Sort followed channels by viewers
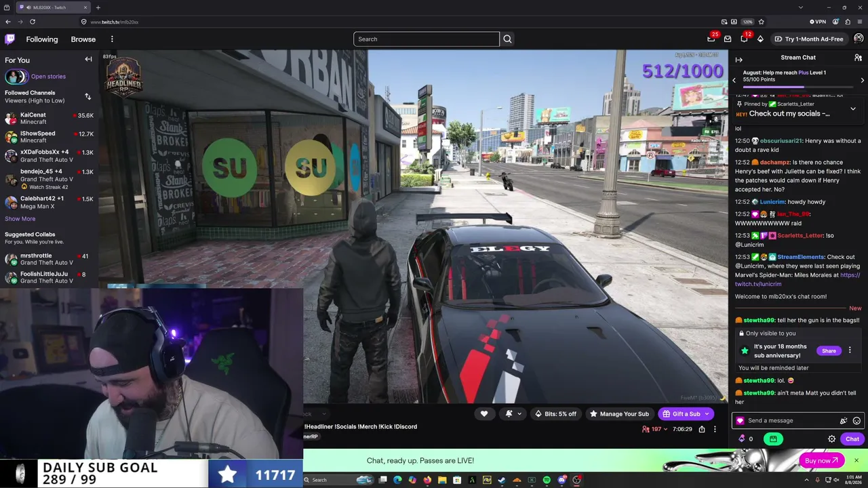The image size is (868, 488). point(87,97)
